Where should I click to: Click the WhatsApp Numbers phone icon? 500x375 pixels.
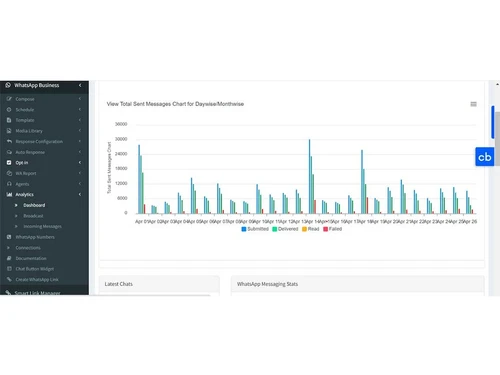[9, 237]
